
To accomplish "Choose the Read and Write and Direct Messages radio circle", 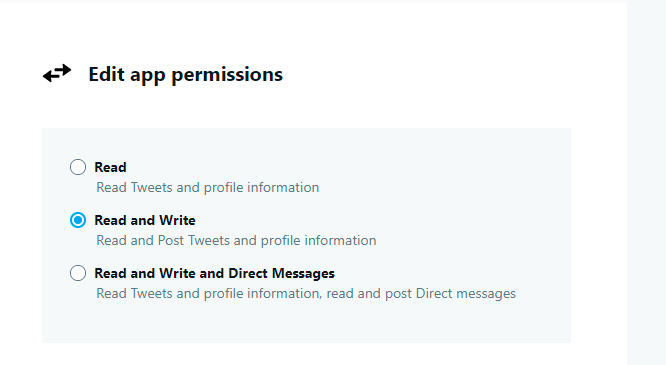I will coord(78,273).
